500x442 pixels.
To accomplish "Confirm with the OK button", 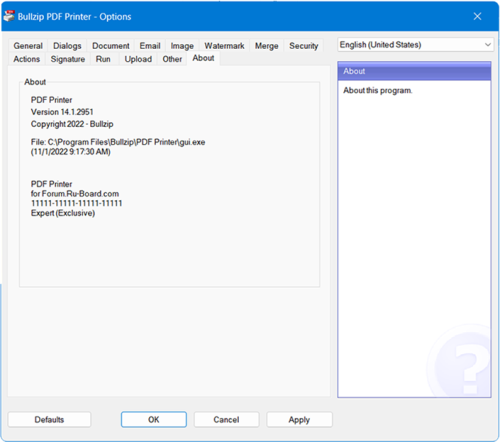I will click(154, 419).
